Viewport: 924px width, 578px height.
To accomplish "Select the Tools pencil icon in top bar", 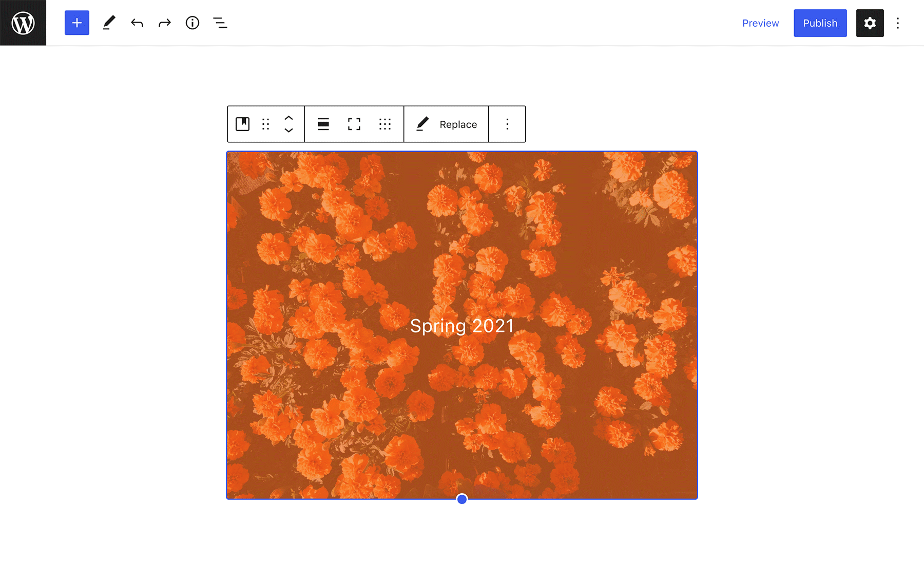I will point(109,23).
